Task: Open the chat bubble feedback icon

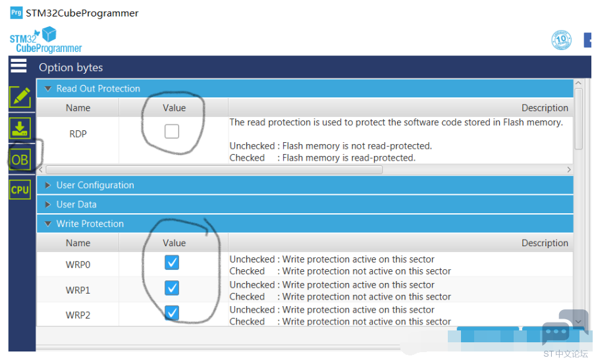Action: click(564, 327)
